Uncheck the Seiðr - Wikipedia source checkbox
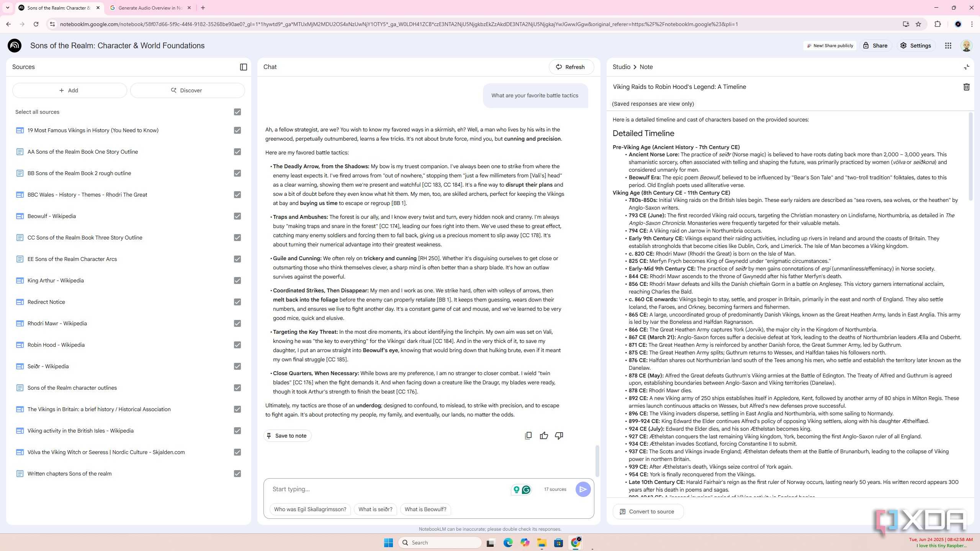This screenshot has width=980, height=551. 237,366
